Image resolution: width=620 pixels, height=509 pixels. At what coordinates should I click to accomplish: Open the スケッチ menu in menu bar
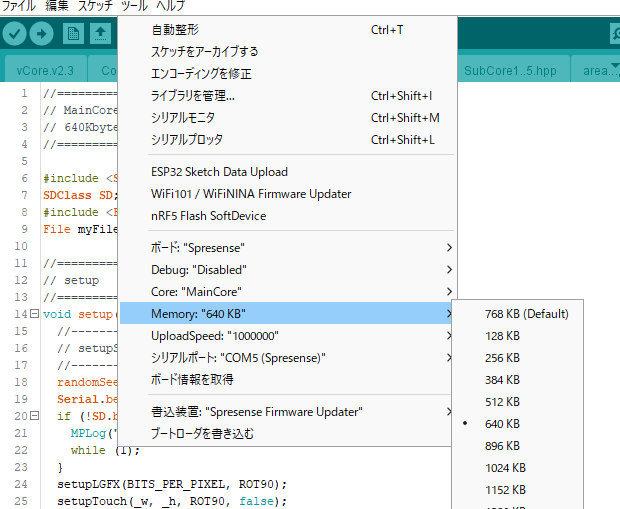click(95, 6)
